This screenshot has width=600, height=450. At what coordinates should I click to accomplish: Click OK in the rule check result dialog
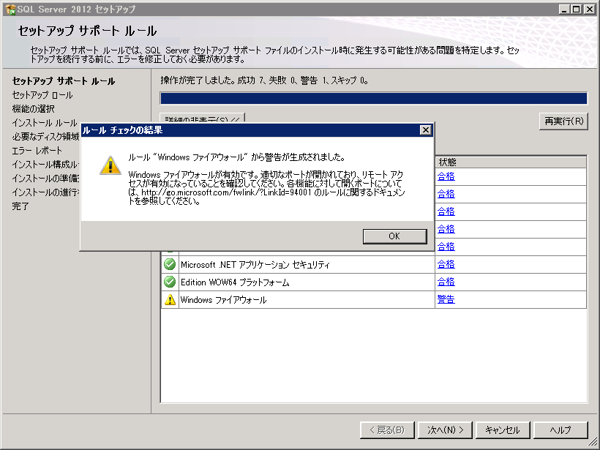click(x=395, y=236)
